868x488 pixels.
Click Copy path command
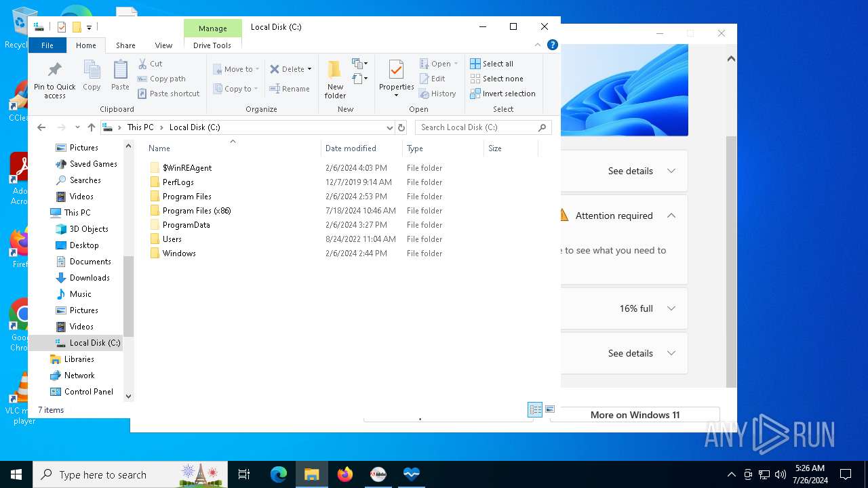tap(161, 79)
